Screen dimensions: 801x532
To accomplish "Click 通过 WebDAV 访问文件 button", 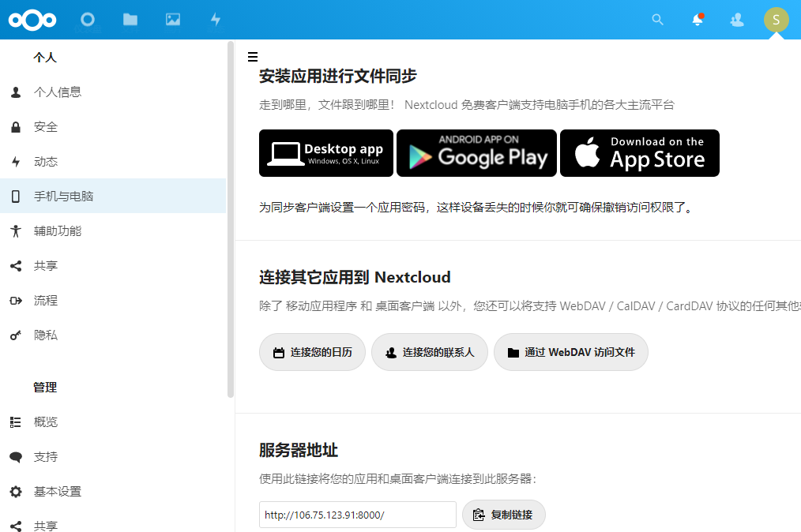I will [x=571, y=352].
